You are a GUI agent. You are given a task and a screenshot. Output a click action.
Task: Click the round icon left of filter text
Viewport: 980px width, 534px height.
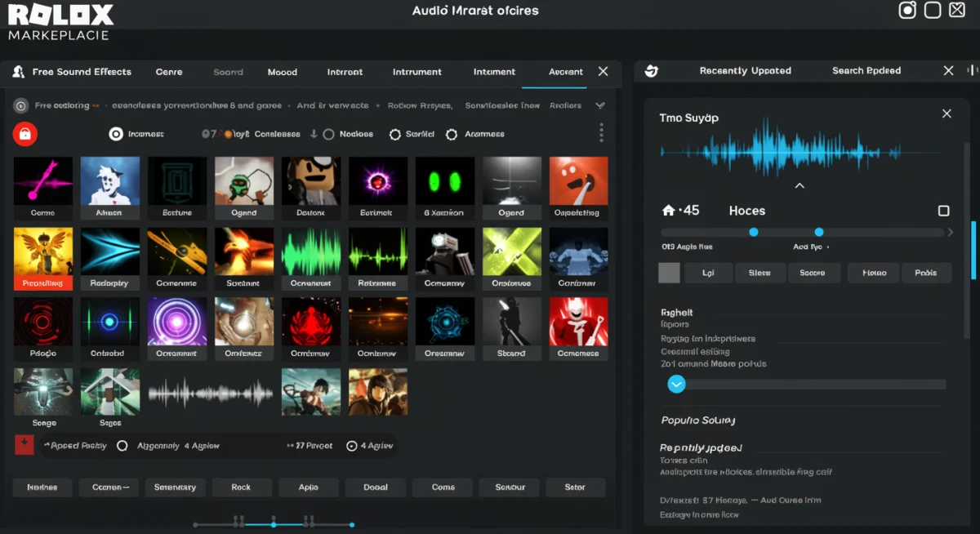(x=21, y=105)
